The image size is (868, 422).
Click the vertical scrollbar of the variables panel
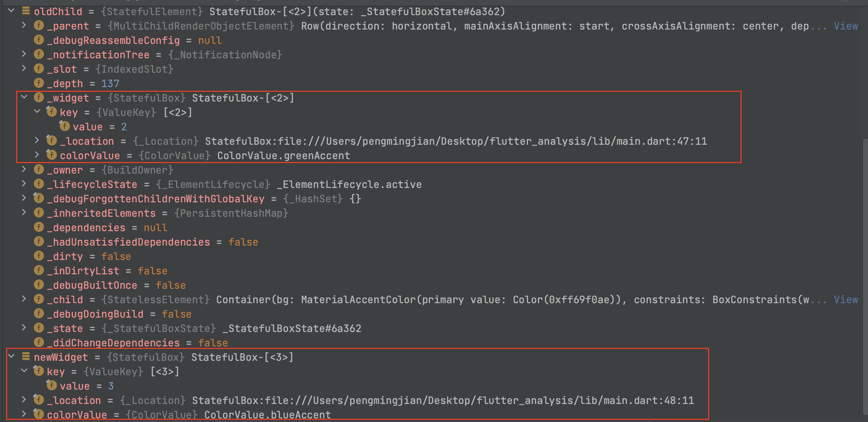(x=865, y=277)
